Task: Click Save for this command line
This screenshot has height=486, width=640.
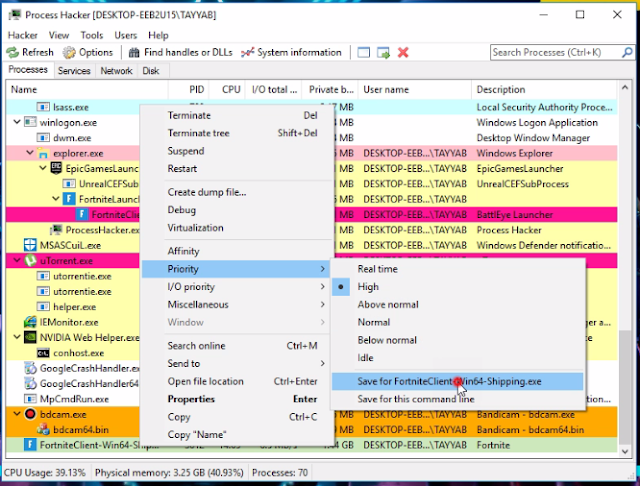Action: click(457, 399)
